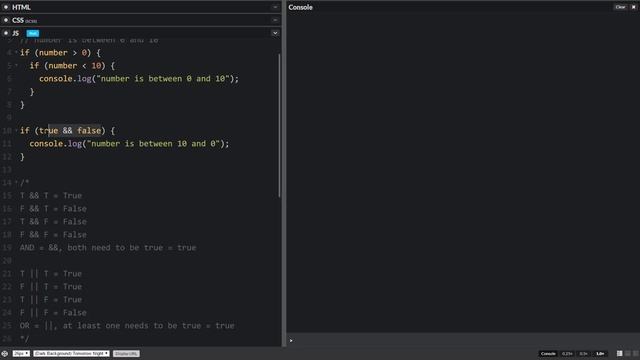Fold the if block at line 10
The width and height of the screenshot is (640, 360).
point(16,131)
